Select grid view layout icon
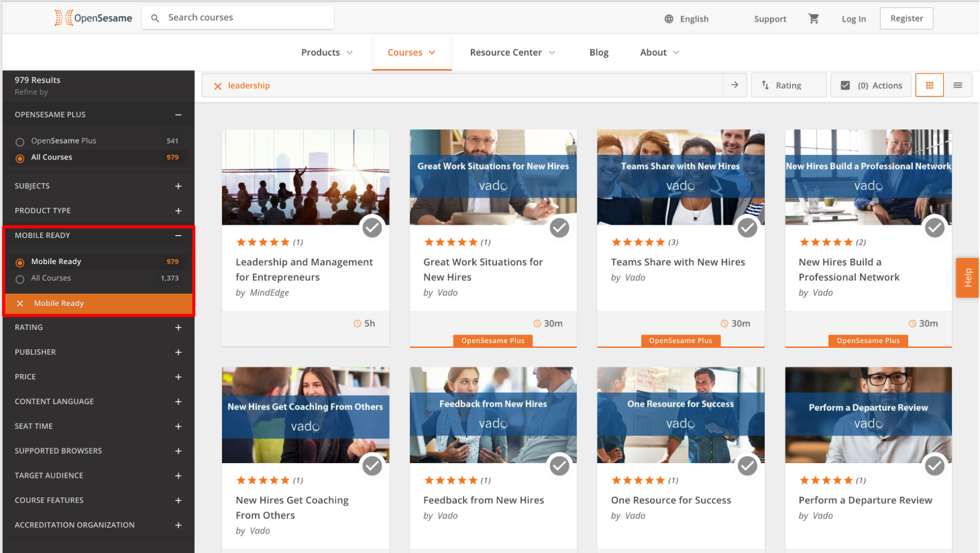This screenshot has height=553, width=980. 930,85
